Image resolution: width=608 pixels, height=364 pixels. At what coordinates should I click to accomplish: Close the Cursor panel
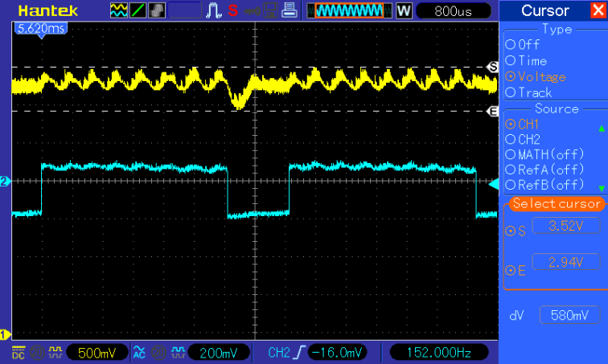click(598, 10)
